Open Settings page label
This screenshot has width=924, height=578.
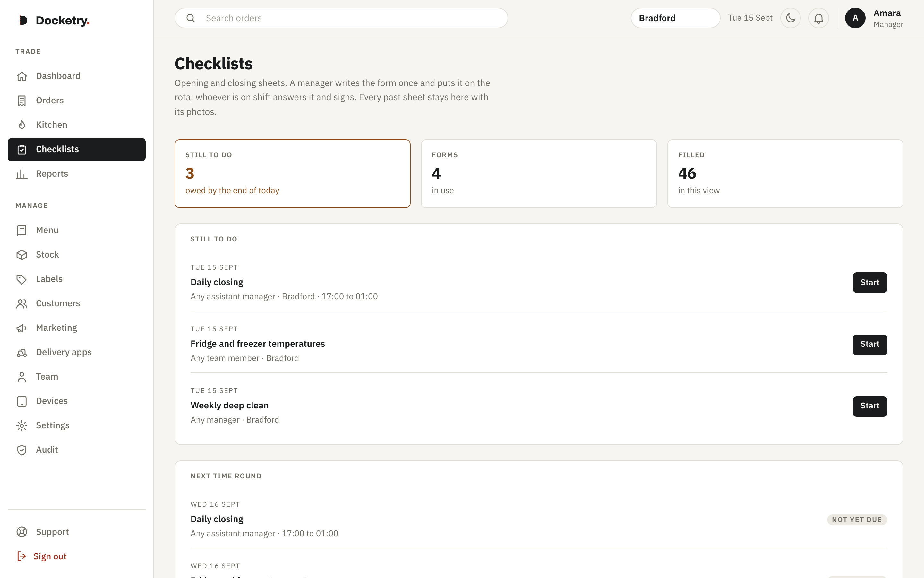pos(53,425)
